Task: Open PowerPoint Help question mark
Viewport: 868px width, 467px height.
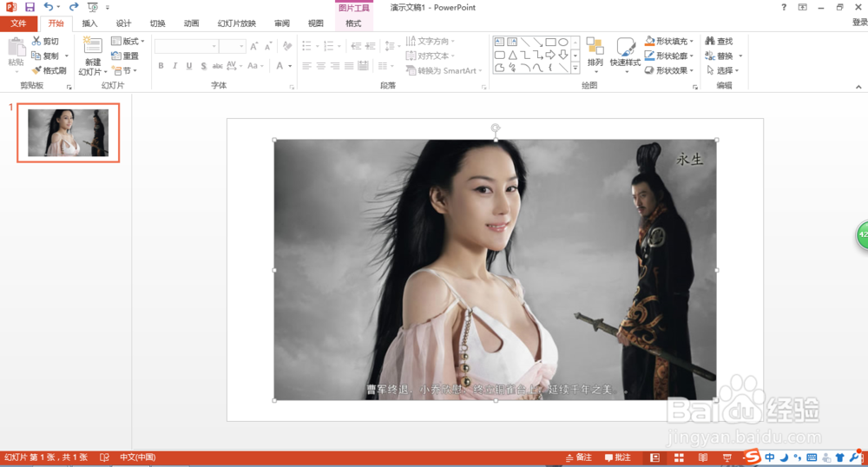Action: [x=784, y=7]
